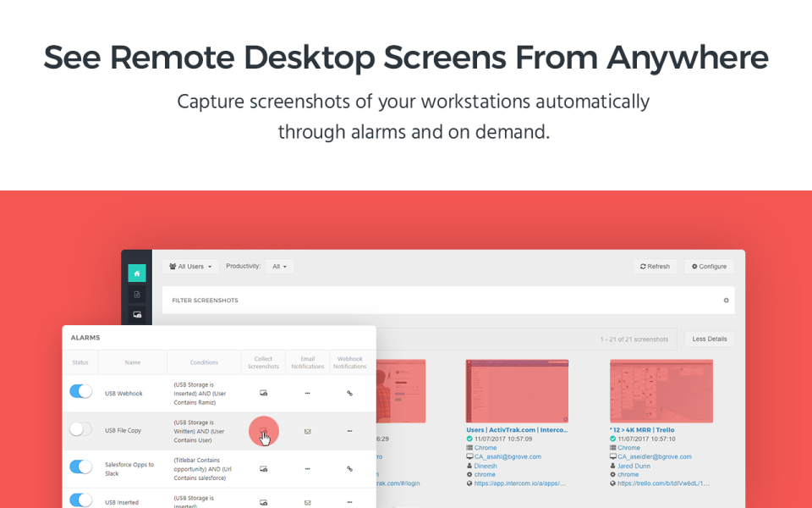Click the Filter Screenshots field
This screenshot has width=812, height=508.
click(x=448, y=301)
